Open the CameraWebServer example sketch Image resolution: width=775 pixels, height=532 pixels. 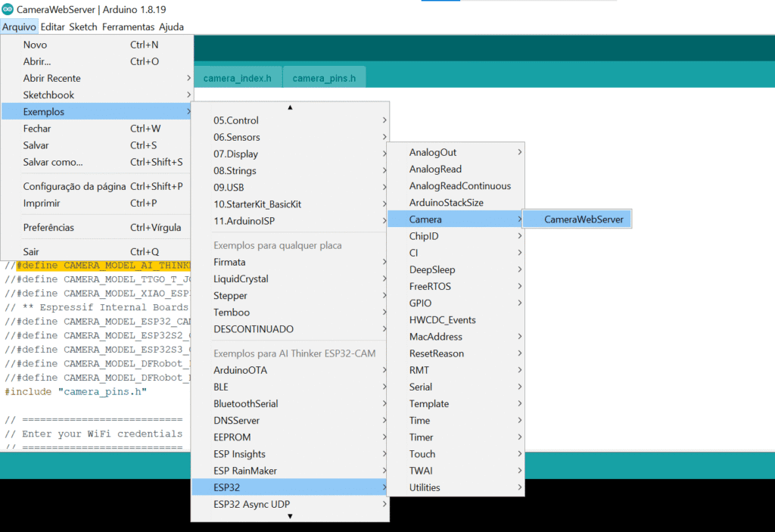(x=584, y=219)
